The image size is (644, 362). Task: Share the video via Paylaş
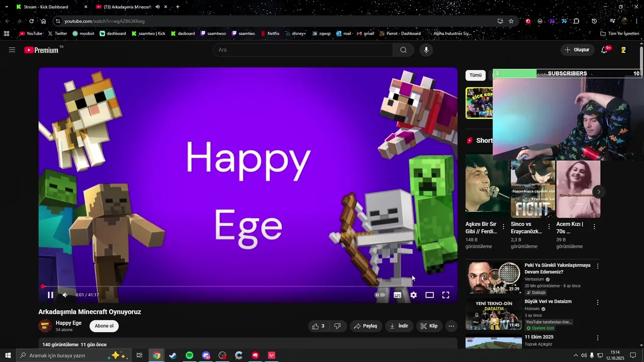tap(366, 326)
